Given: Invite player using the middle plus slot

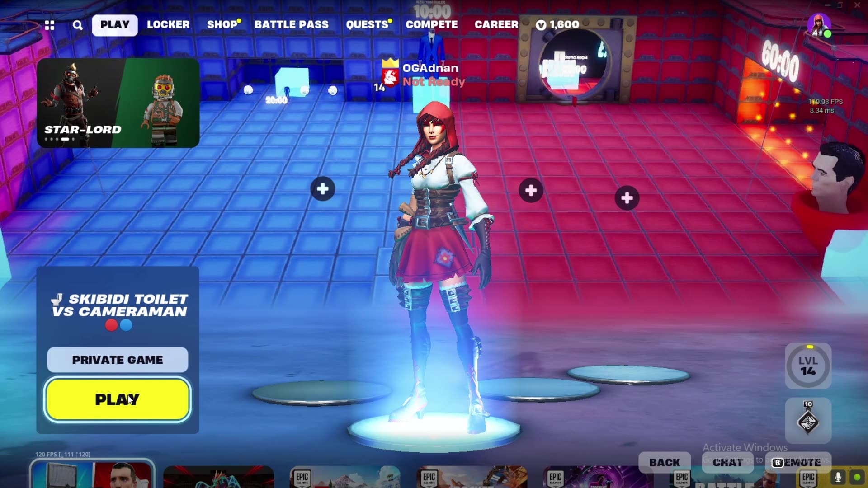Looking at the screenshot, I should click(x=531, y=190).
